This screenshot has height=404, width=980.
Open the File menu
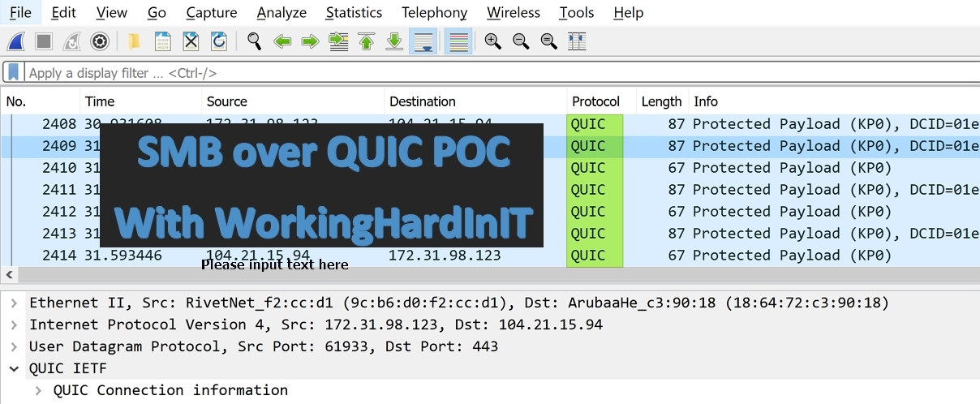click(x=20, y=12)
